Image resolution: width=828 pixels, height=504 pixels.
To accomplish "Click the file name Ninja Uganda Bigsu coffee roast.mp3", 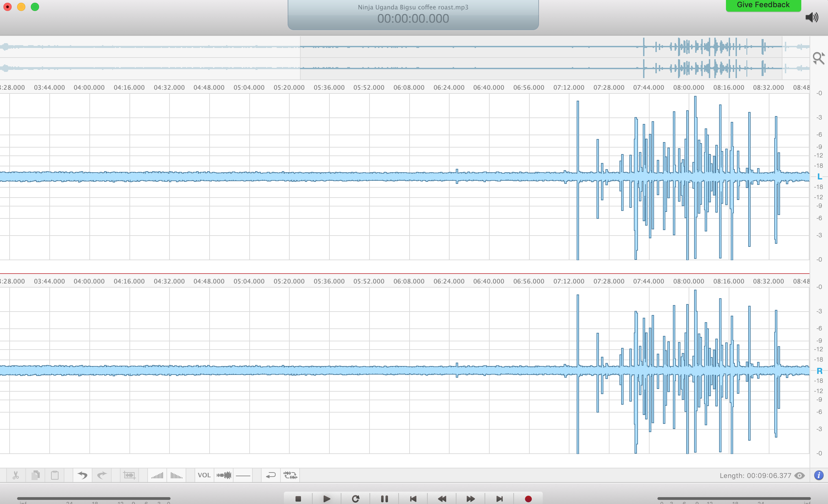I will point(413,7).
